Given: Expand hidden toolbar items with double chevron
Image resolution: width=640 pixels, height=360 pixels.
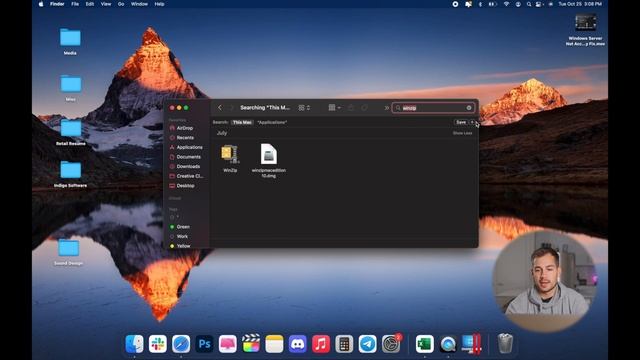Looking at the screenshot, I should point(387,108).
